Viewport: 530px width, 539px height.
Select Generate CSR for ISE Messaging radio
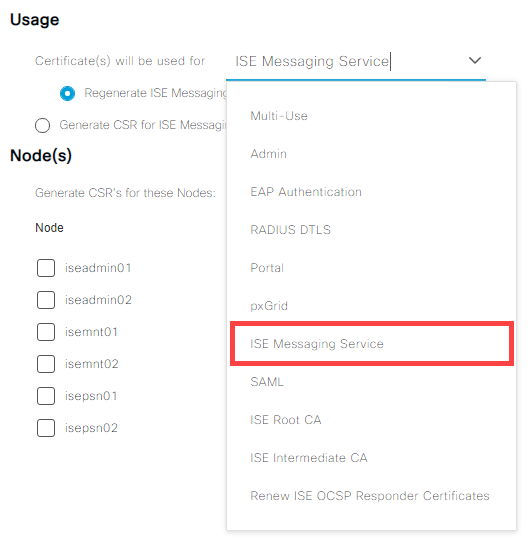(42, 125)
